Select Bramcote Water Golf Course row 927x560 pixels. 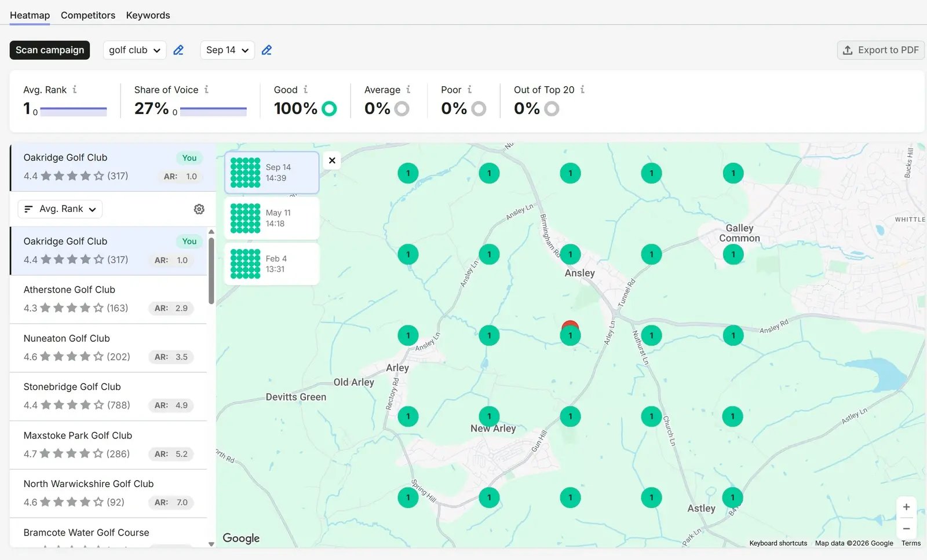(x=108, y=533)
